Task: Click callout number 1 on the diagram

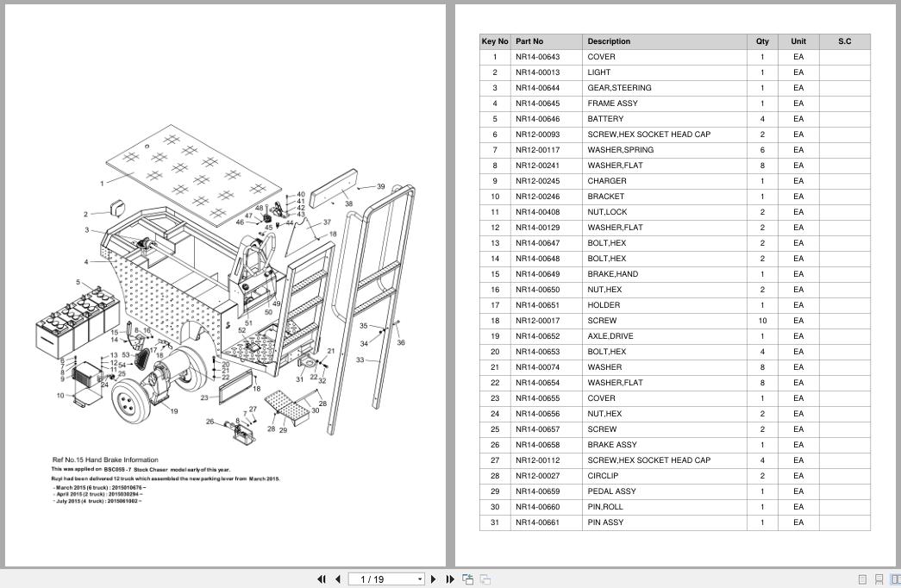Action: click(x=103, y=184)
